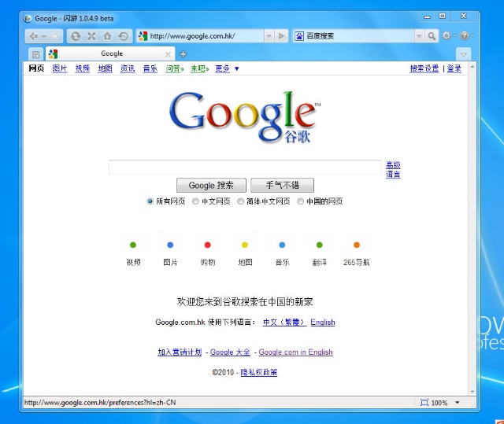
Task: Click the Google 搜索 button
Action: coord(211,186)
